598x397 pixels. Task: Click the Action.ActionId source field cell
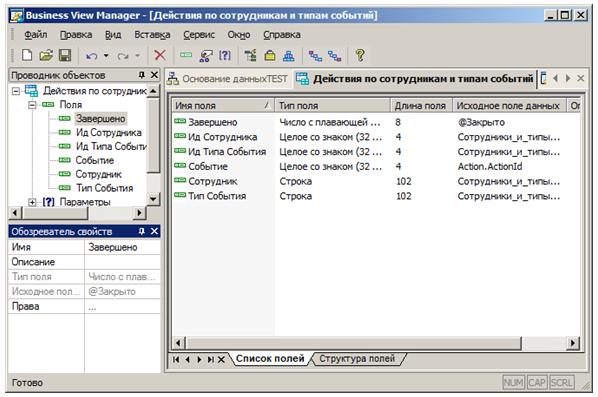pos(490,167)
